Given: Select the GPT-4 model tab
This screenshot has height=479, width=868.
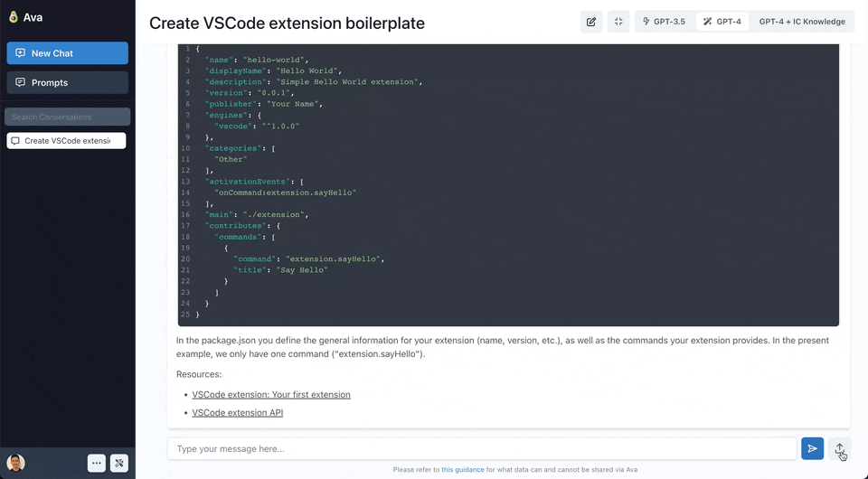Looking at the screenshot, I should [722, 22].
